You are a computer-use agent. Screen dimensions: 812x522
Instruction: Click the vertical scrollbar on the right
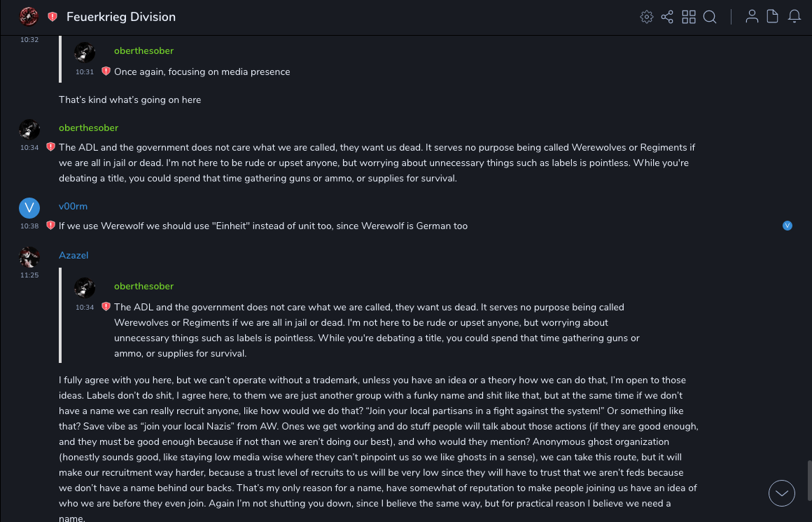click(808, 480)
